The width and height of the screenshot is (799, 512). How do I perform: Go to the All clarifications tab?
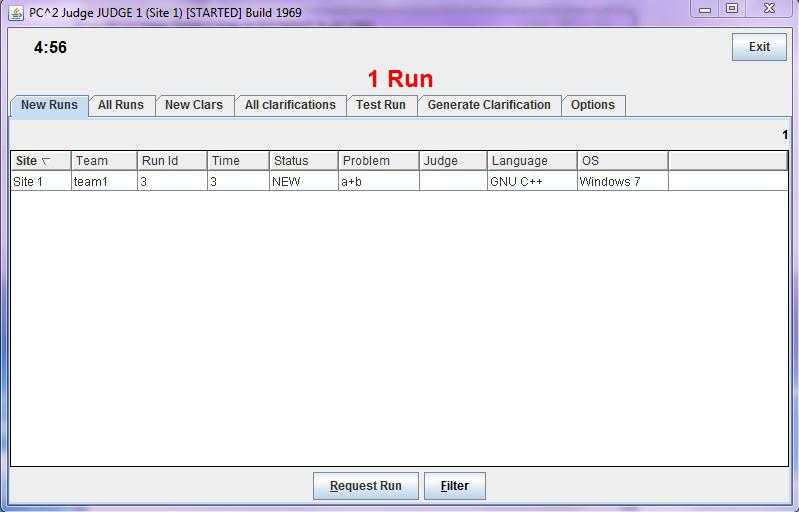pyautogui.click(x=290, y=105)
